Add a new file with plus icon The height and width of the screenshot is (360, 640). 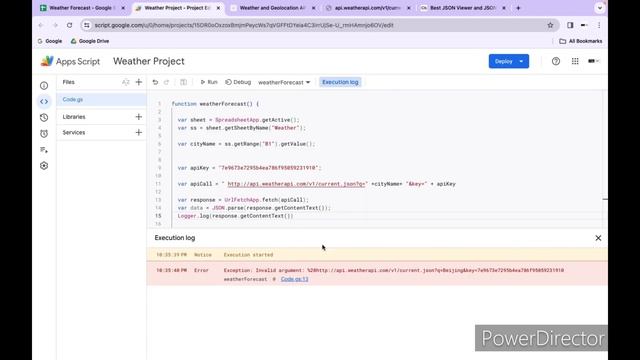[139, 82]
